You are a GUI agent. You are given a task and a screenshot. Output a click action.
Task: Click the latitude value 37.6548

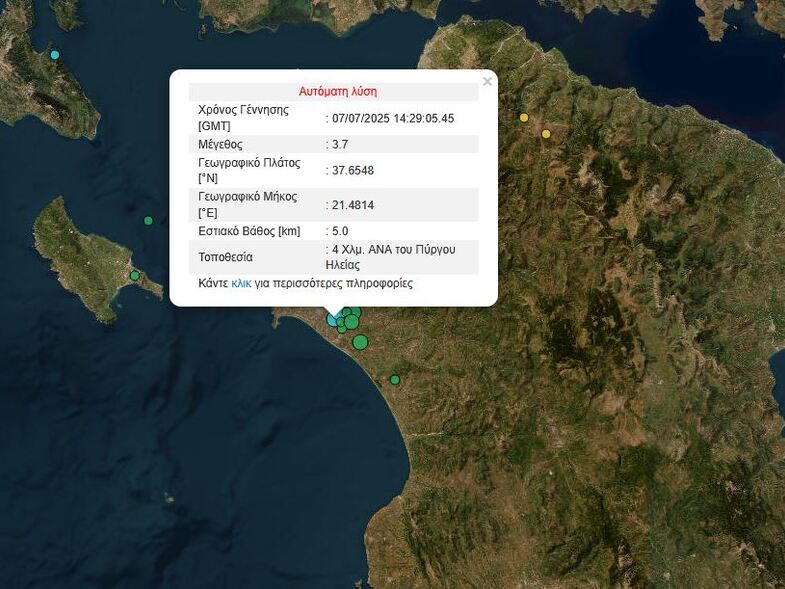pyautogui.click(x=353, y=170)
